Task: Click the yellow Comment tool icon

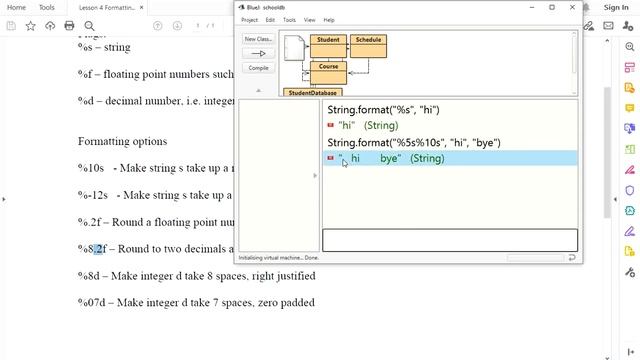Action: click(x=629, y=108)
